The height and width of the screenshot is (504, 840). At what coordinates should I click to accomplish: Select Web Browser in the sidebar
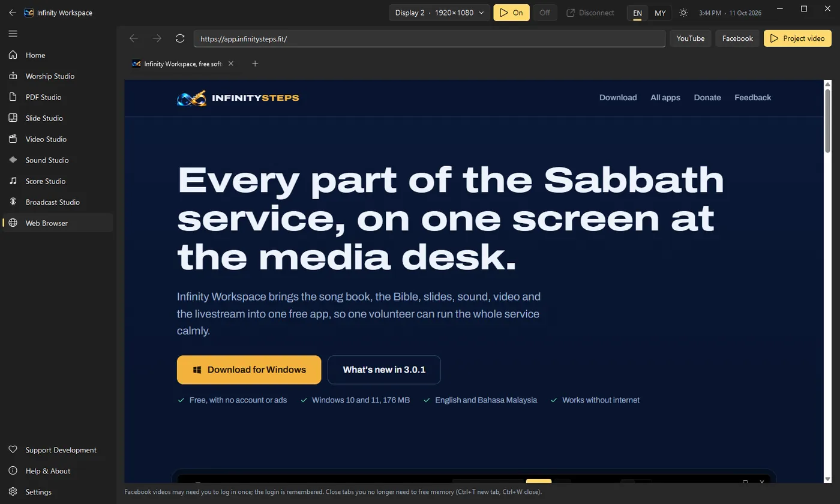(x=58, y=223)
